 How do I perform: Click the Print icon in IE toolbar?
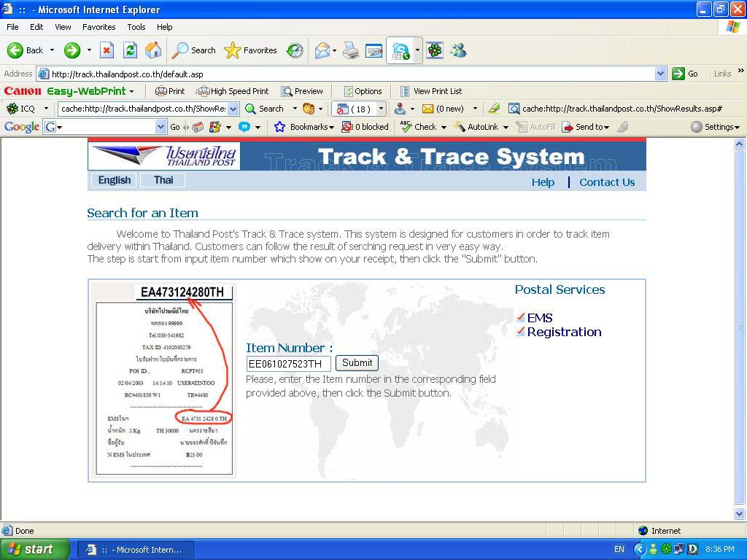click(351, 50)
